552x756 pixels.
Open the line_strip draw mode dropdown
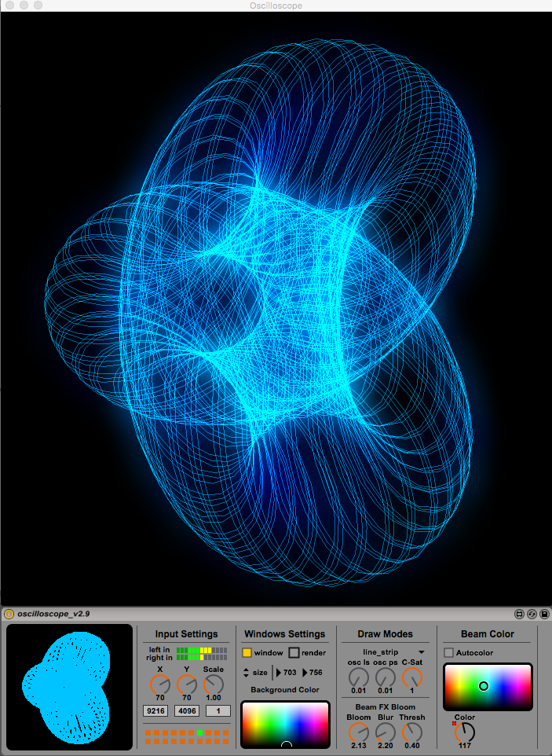click(x=385, y=652)
